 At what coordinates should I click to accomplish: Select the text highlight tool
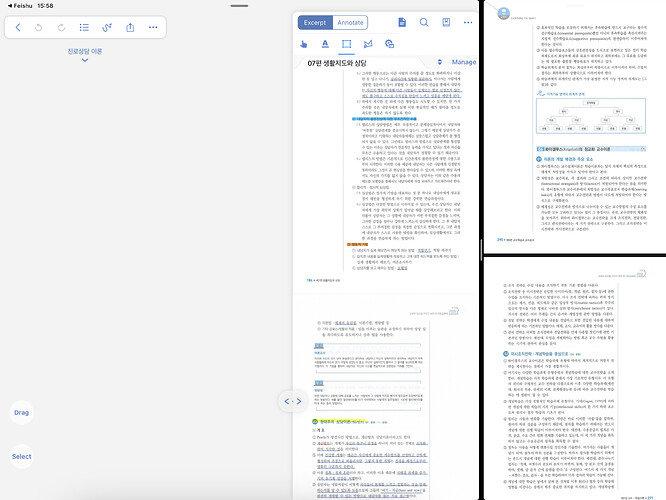click(x=325, y=44)
